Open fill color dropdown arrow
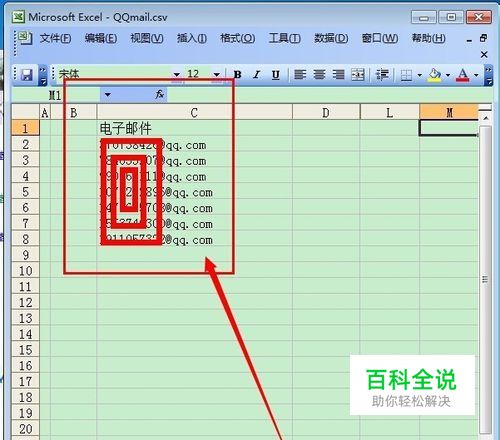This screenshot has height=440, width=500. coord(448,75)
